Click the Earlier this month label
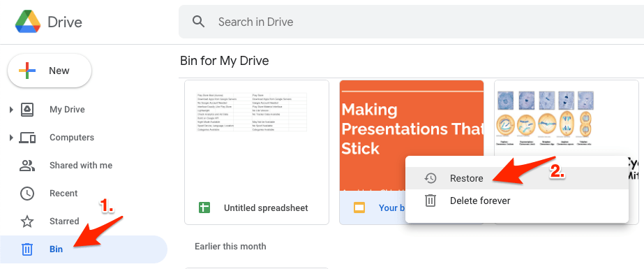 tap(230, 247)
